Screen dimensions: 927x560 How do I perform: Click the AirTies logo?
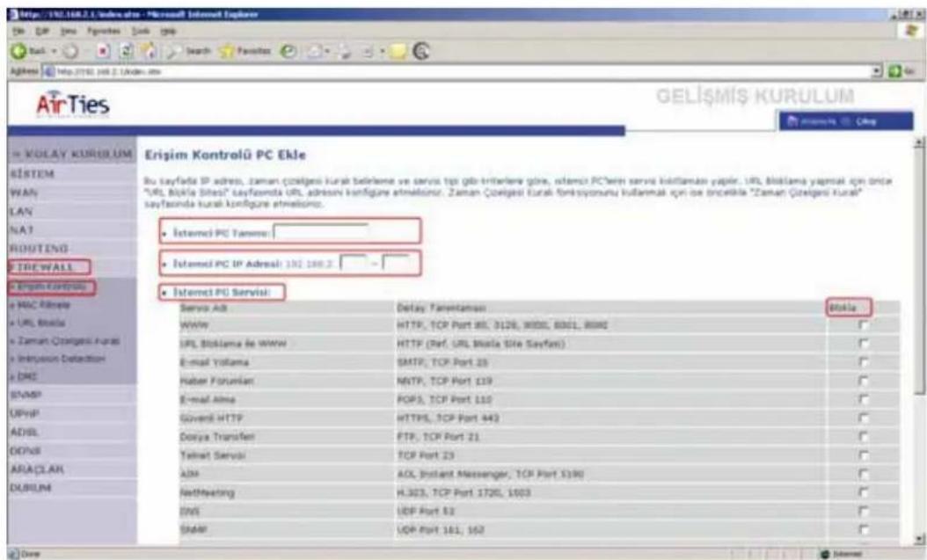click(73, 104)
